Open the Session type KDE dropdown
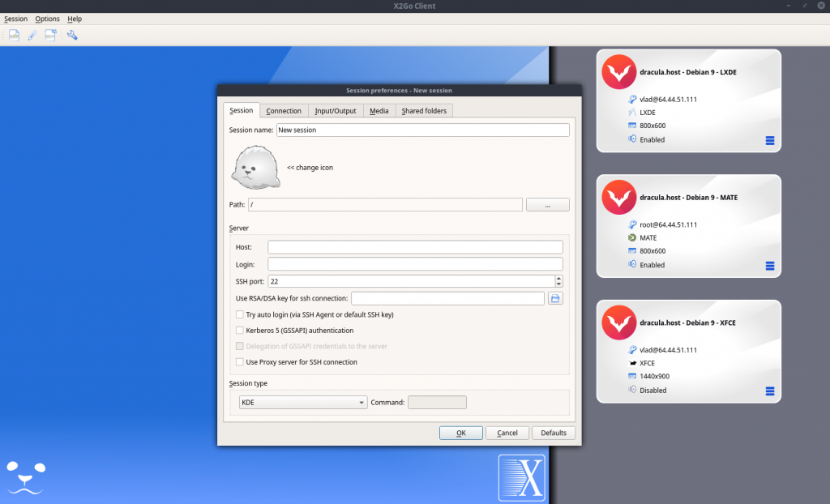Screen dimensions: 830x504 click(302, 402)
